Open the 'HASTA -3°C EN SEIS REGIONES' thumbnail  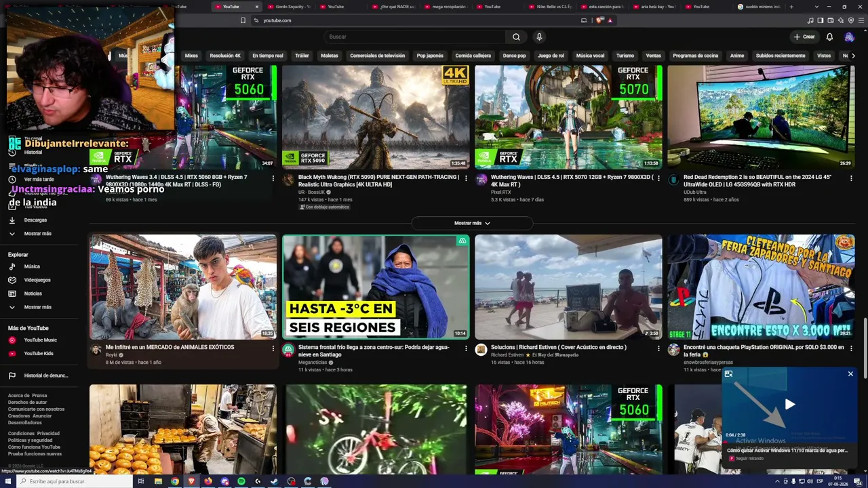coord(376,287)
